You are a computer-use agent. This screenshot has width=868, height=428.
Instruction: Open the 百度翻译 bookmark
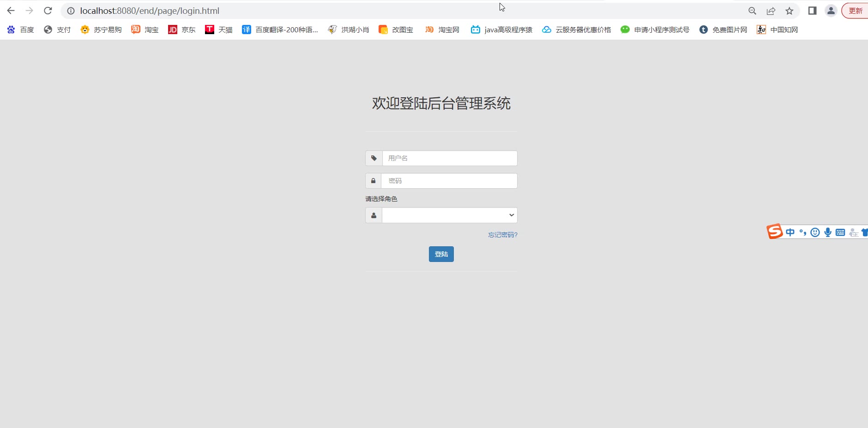tap(280, 30)
